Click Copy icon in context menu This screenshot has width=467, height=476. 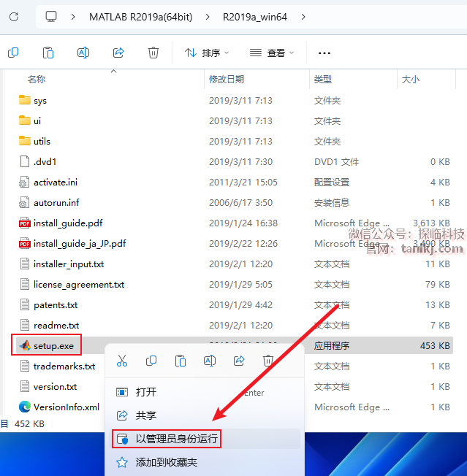click(x=151, y=361)
